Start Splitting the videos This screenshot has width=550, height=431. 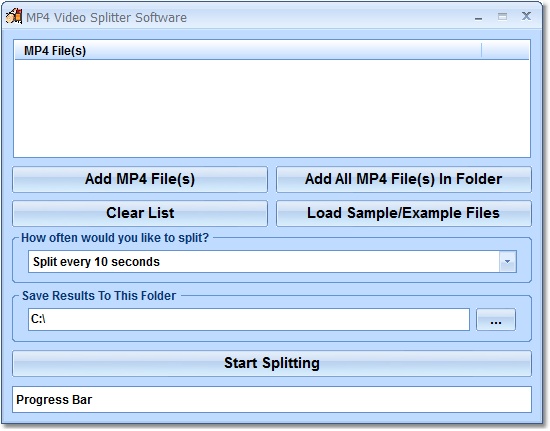[272, 363]
